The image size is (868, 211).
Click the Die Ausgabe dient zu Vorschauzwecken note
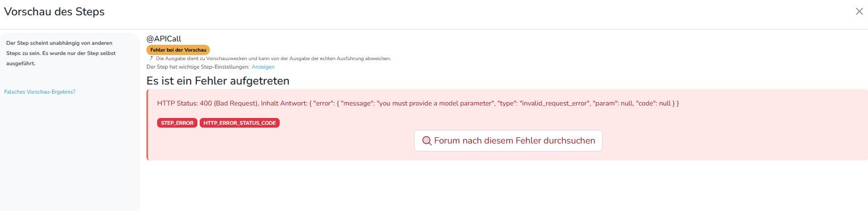click(273, 58)
